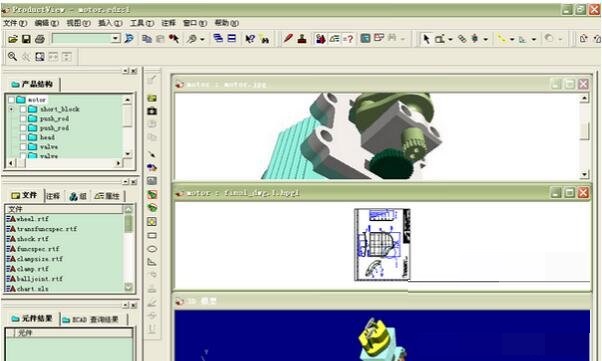Click the camera snapshot icon
Viewport: 602px width, 361px height.
coord(152,111)
